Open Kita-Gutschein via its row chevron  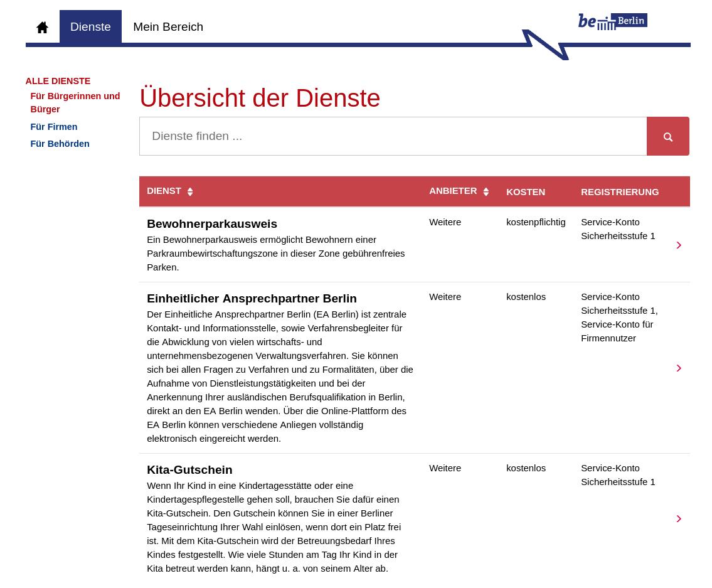tap(679, 518)
